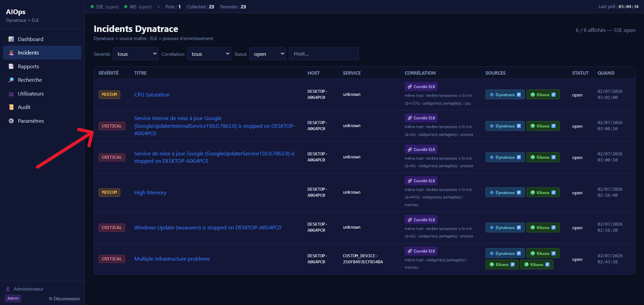Open the Statut filter dropdown
This screenshot has height=305, width=644.
[x=268, y=54]
